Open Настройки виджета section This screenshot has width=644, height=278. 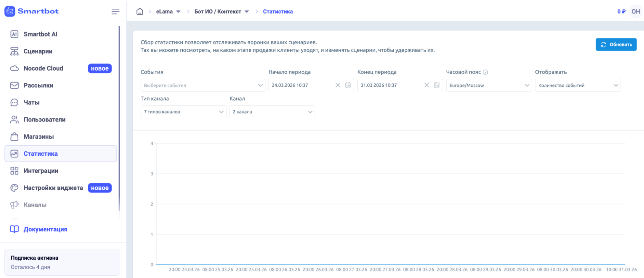click(61, 188)
